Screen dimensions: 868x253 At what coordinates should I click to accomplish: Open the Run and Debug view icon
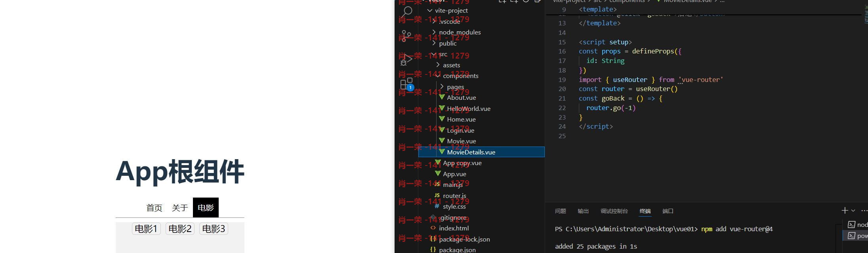click(406, 60)
